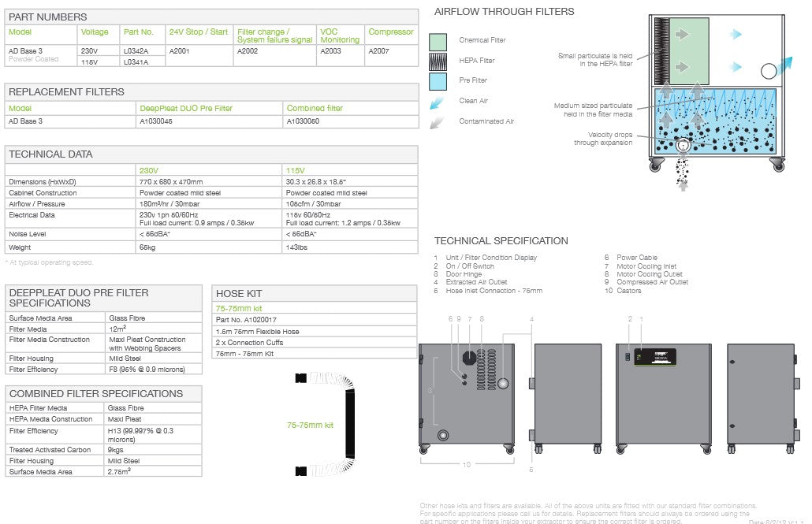Click the HOSE KIT section title
Viewport: 812px width, 524px height.
[240, 294]
